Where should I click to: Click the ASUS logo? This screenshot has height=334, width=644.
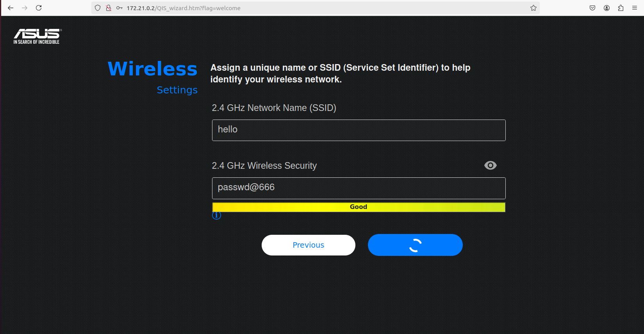point(37,36)
